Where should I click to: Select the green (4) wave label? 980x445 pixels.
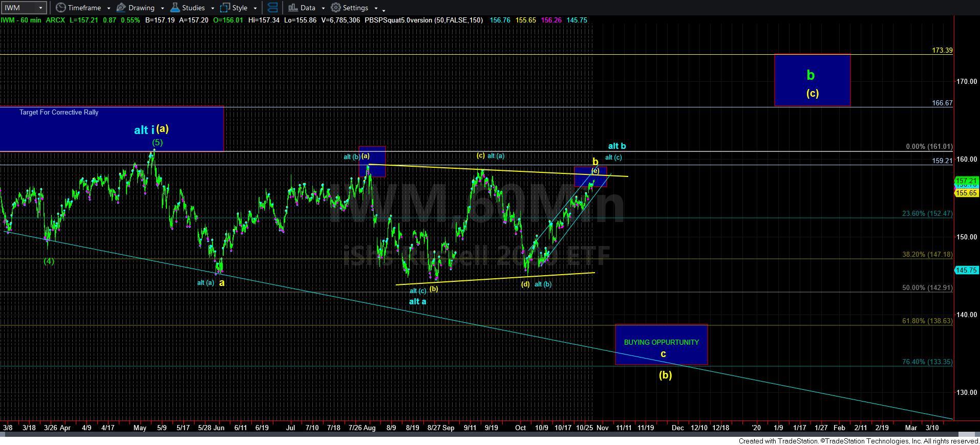click(x=49, y=261)
